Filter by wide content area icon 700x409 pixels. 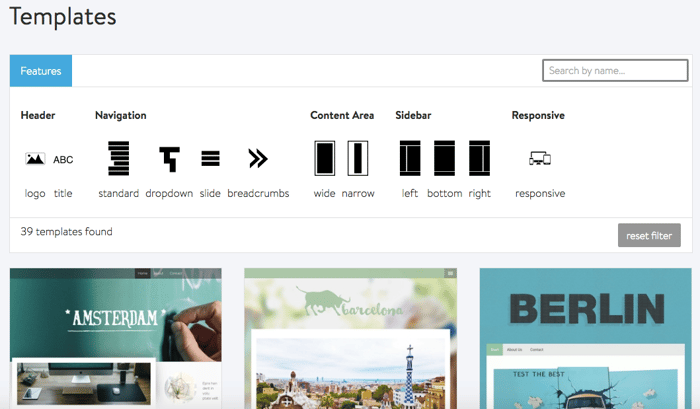pos(325,158)
